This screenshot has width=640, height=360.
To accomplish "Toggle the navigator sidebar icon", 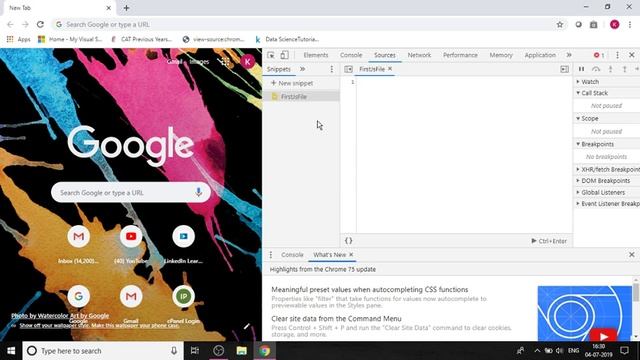I will click(348, 69).
